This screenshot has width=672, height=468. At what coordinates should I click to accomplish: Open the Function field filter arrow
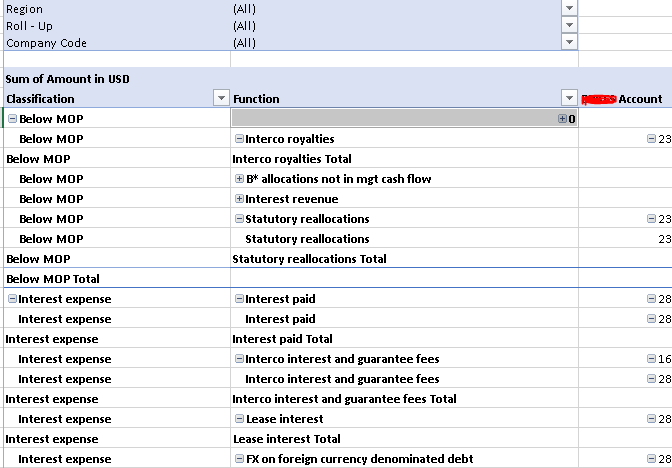point(569,98)
